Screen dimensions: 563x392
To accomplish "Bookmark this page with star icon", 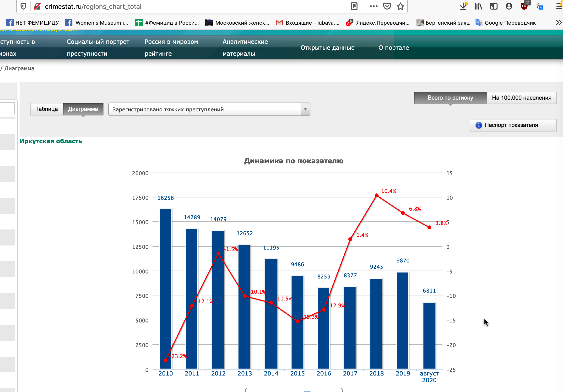I will click(401, 6).
